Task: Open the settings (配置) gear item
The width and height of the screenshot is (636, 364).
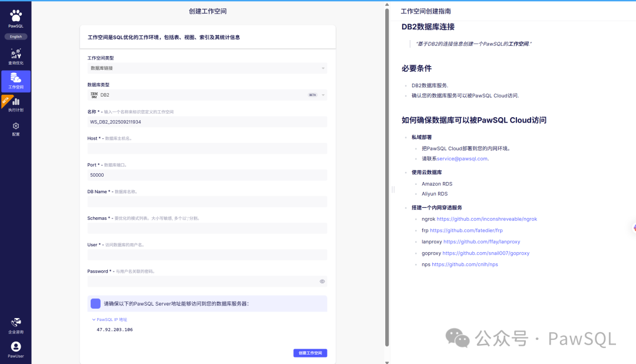Action: [16, 129]
